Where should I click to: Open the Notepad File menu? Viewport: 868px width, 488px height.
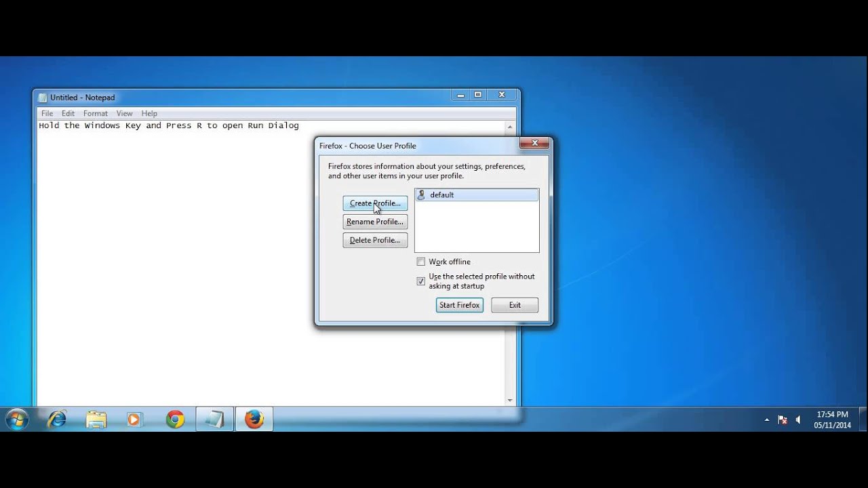[x=47, y=113]
